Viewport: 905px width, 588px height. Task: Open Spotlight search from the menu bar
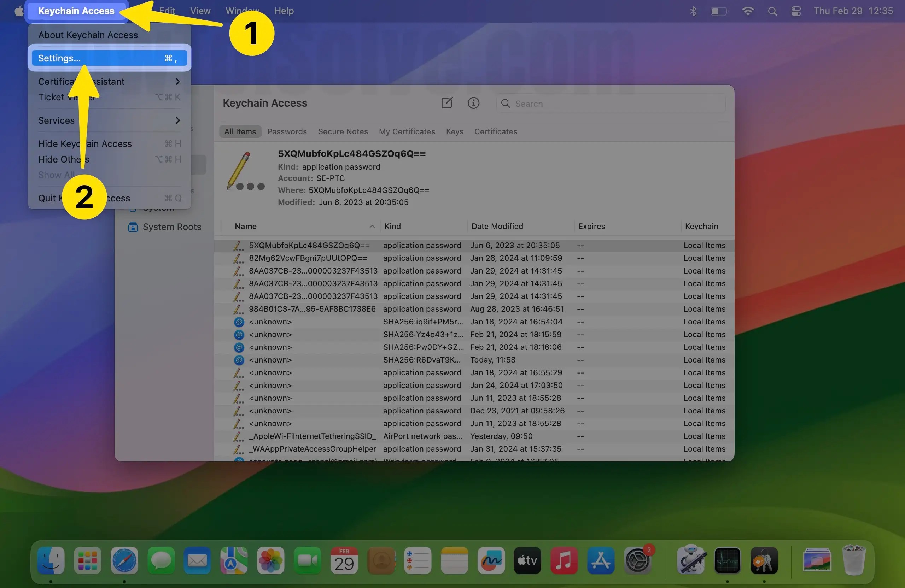click(772, 11)
